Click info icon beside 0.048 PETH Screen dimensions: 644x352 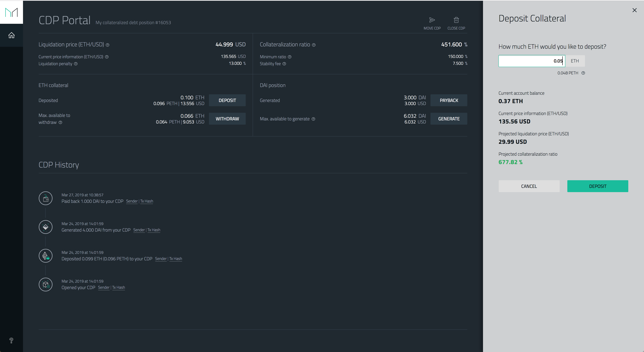(x=583, y=73)
